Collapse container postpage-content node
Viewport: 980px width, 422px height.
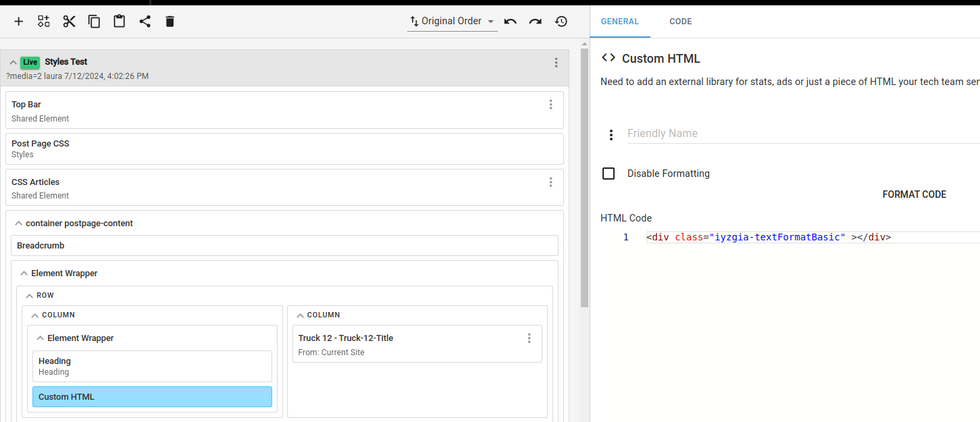[x=19, y=224]
